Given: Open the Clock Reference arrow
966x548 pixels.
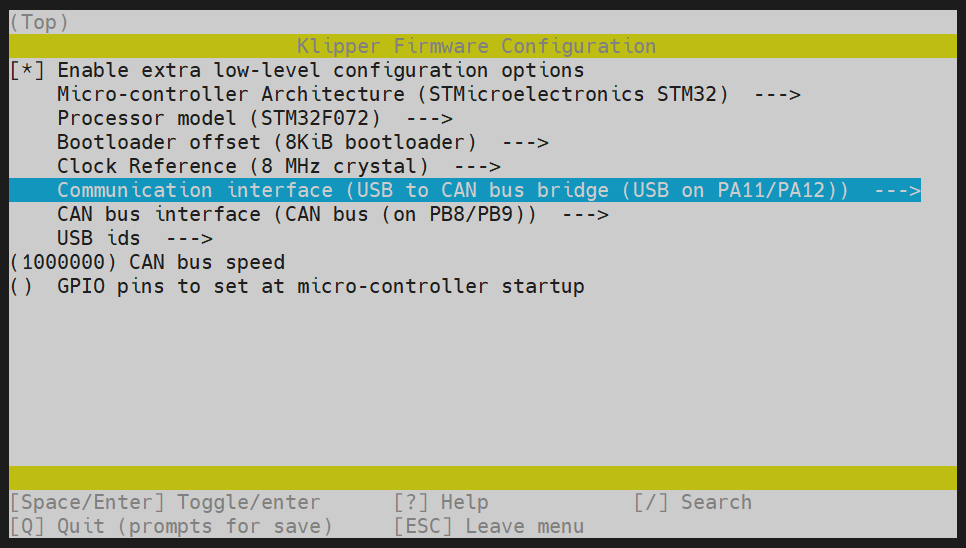Looking at the screenshot, I should click(477, 167).
